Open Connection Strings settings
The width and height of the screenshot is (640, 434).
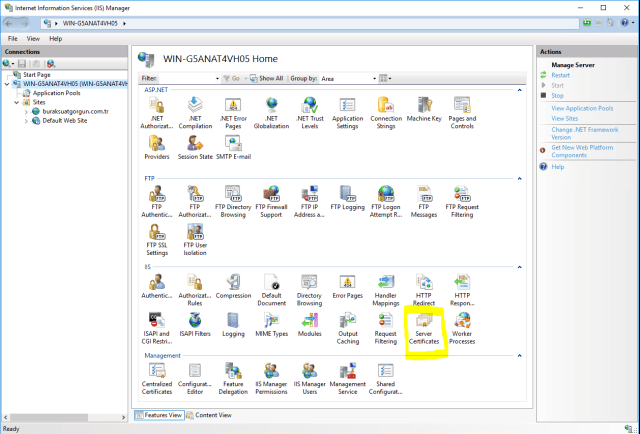click(386, 109)
